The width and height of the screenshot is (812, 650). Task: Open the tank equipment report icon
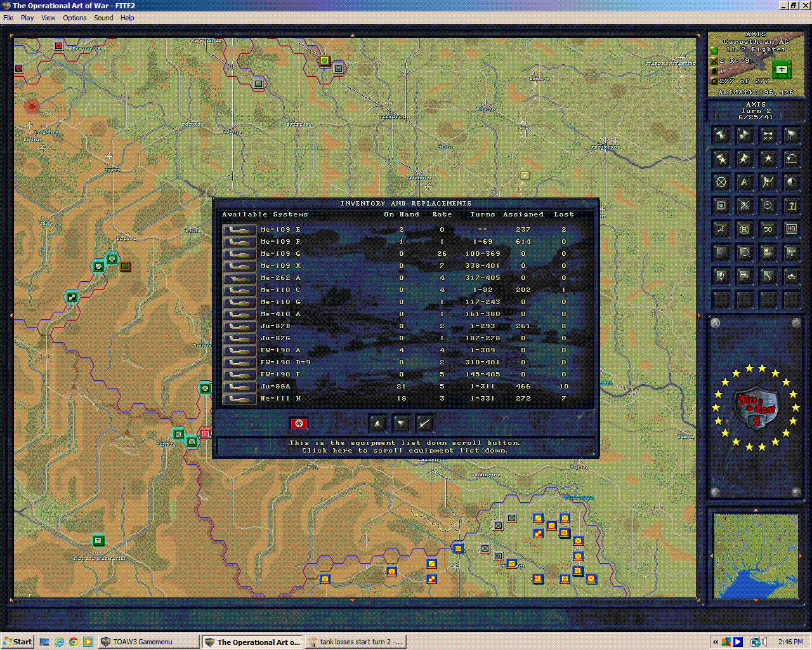tap(791, 275)
